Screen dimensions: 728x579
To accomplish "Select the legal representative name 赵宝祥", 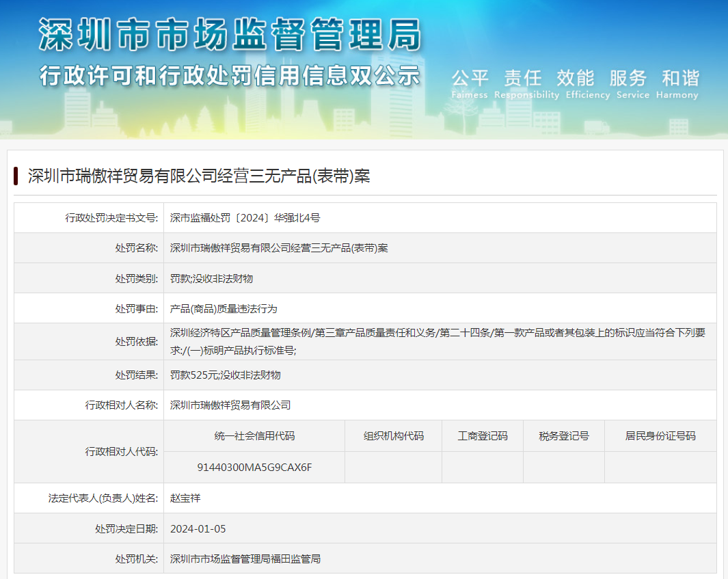I will [x=185, y=498].
